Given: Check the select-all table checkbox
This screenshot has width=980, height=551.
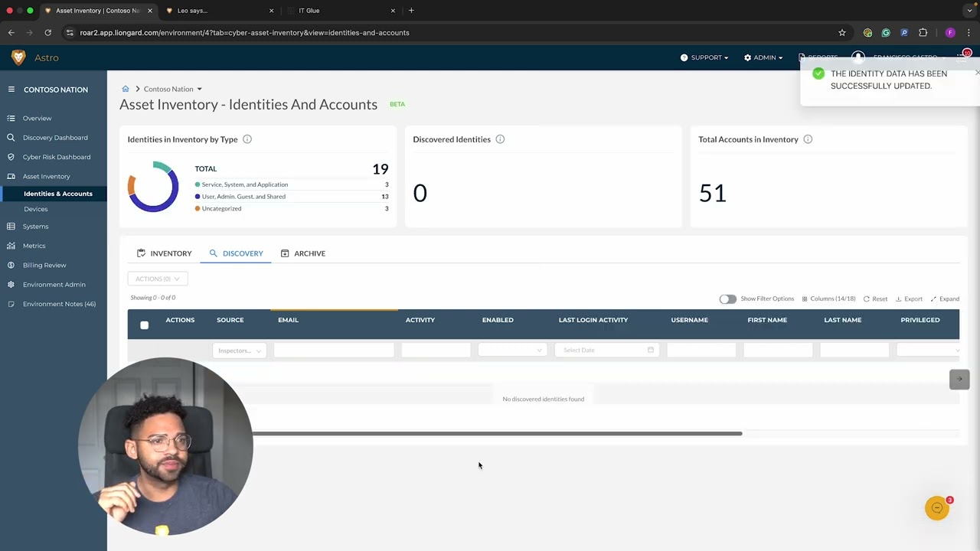Looking at the screenshot, I should click(144, 325).
